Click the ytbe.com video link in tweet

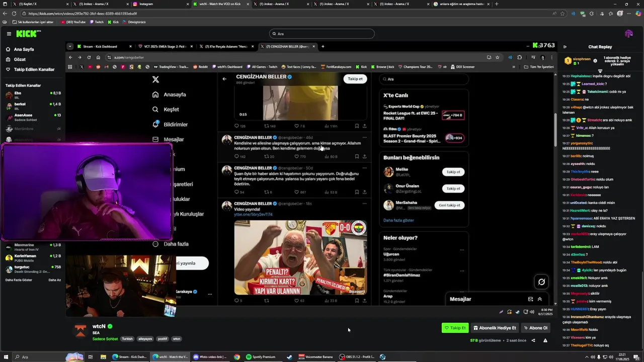tap(253, 214)
